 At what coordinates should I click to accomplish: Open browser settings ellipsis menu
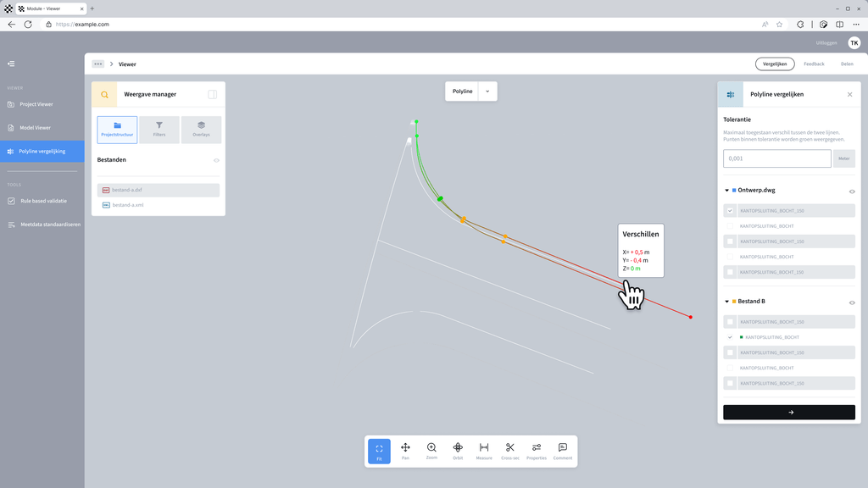(856, 25)
